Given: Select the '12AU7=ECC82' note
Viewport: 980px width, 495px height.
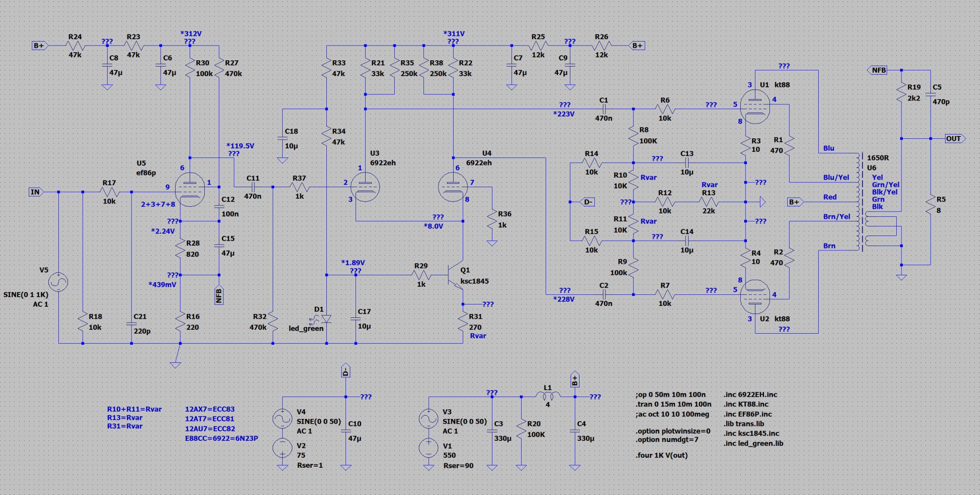Looking at the screenshot, I should (210, 428).
